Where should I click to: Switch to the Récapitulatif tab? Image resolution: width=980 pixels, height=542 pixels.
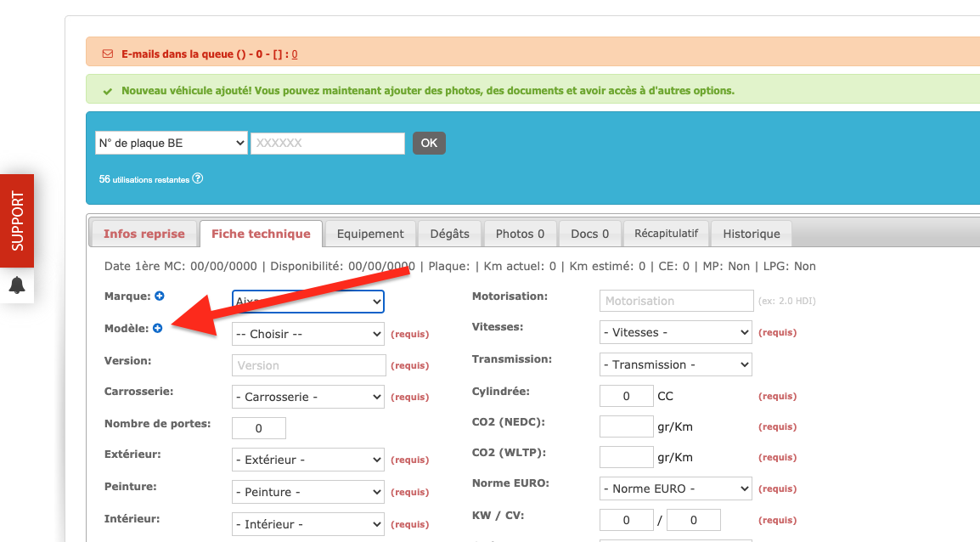point(667,234)
